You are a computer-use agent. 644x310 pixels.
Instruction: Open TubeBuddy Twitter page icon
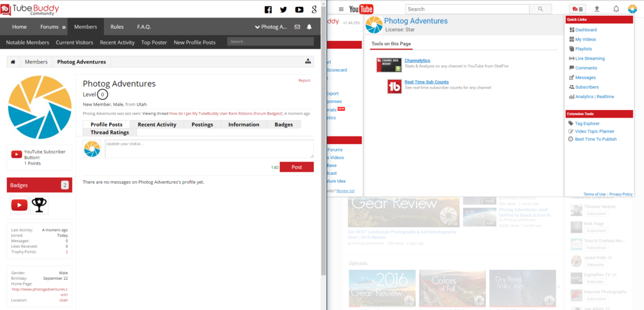(x=284, y=10)
